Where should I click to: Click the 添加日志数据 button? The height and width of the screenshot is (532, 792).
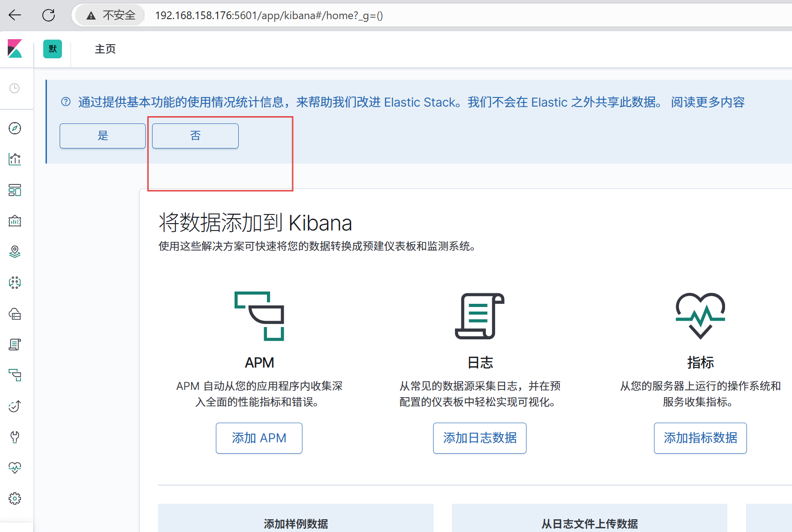point(480,438)
